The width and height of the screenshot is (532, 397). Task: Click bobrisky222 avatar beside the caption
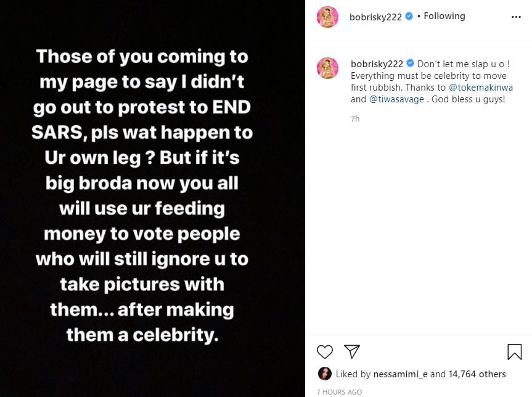point(327,68)
